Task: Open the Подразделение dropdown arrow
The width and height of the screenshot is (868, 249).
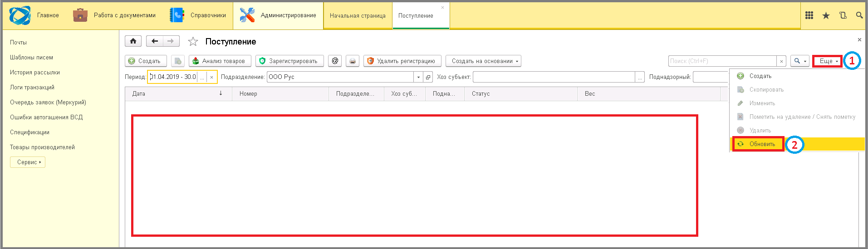Action: tap(418, 77)
